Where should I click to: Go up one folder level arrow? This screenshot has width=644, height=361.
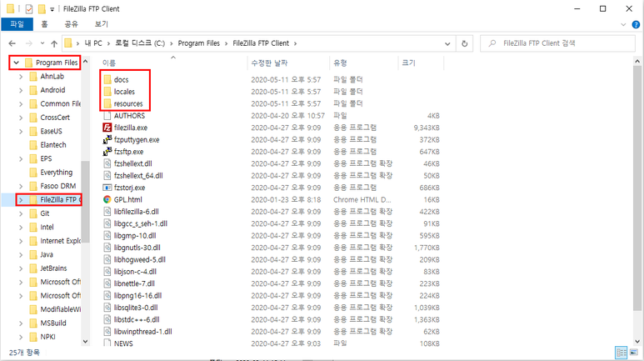point(54,43)
